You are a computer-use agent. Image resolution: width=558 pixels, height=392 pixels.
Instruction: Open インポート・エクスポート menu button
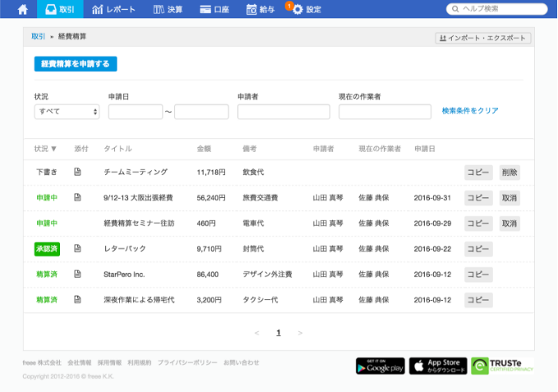[482, 38]
